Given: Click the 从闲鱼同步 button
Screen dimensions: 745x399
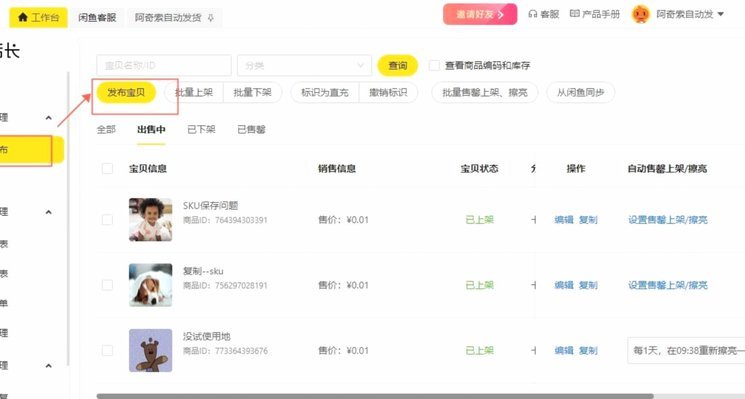Looking at the screenshot, I should 581,92.
